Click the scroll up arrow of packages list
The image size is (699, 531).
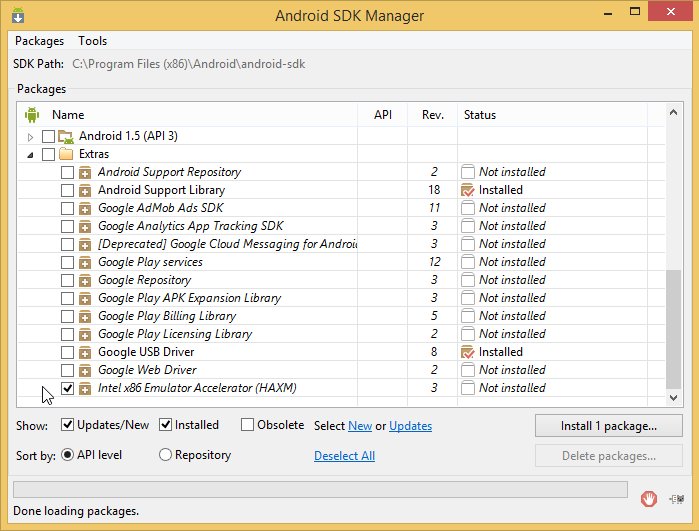click(673, 112)
